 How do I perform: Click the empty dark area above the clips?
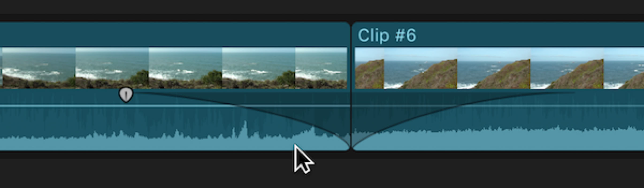[321, 9]
